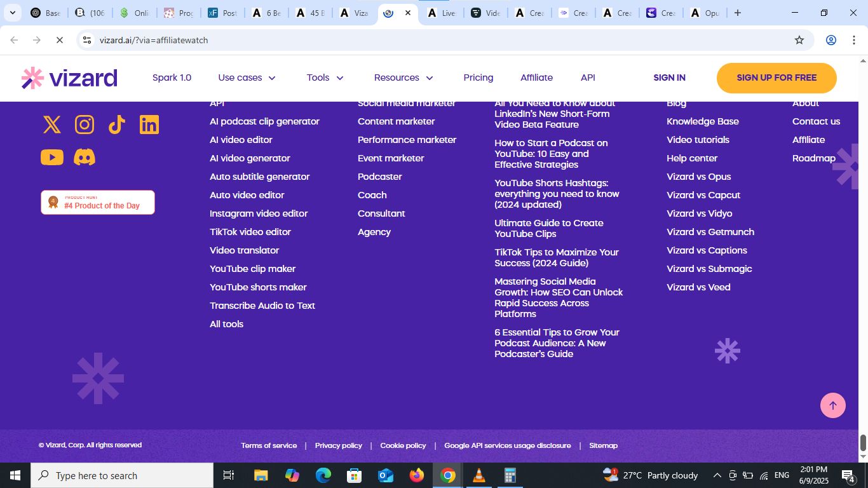868x488 pixels.
Task: Expand the Resources dropdown menu
Action: tap(404, 78)
